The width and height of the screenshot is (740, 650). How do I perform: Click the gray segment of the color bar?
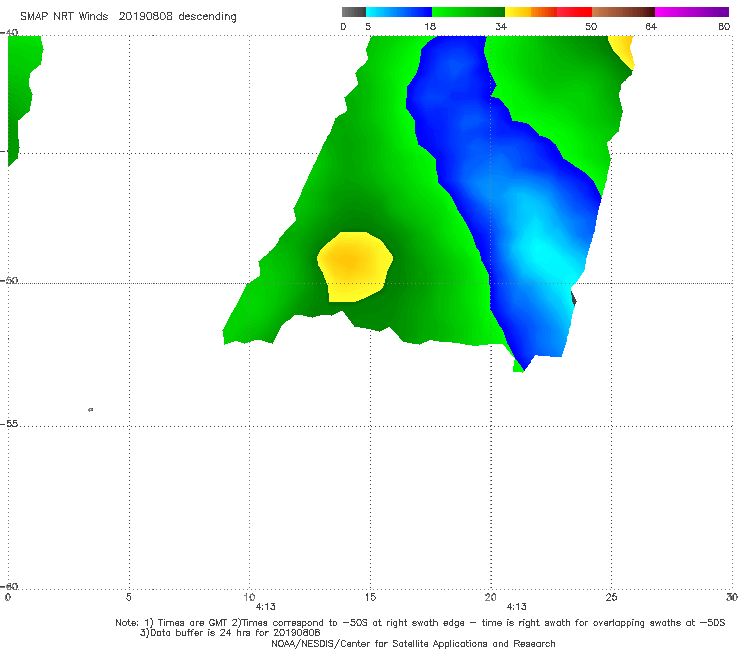click(354, 12)
